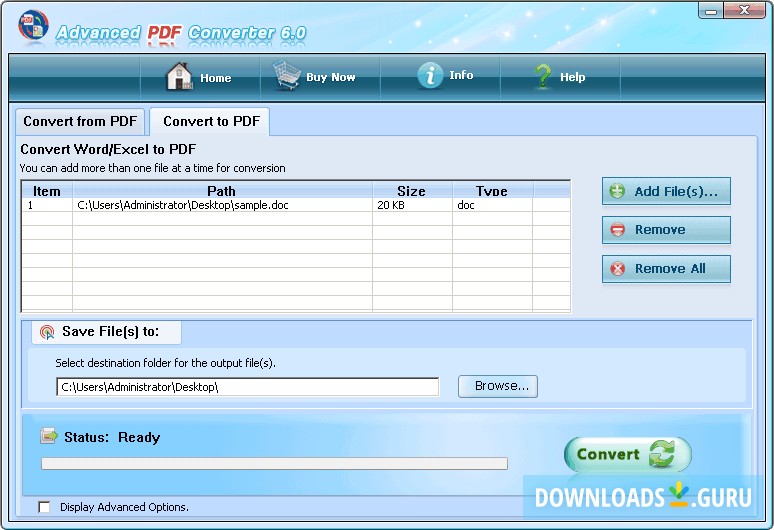Click the green plus icon on Add File(s)

tap(617, 191)
